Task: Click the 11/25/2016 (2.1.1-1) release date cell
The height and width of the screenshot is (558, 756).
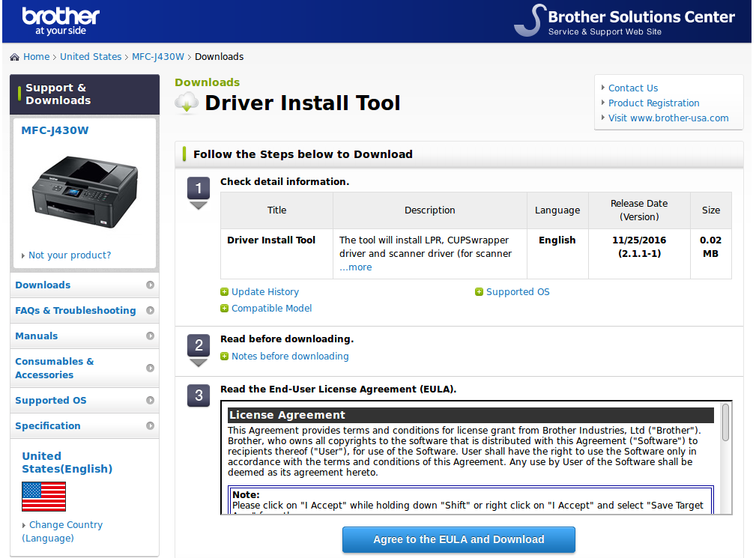Action: [x=639, y=254]
